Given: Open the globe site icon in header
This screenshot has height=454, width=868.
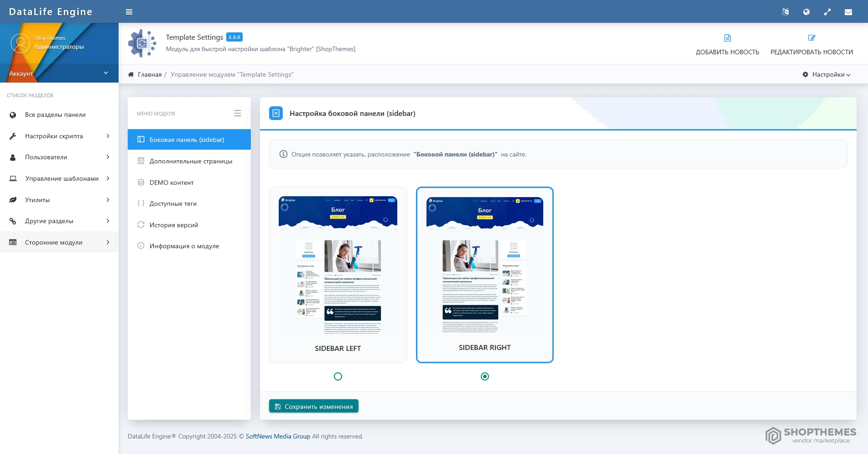Looking at the screenshot, I should [x=806, y=12].
